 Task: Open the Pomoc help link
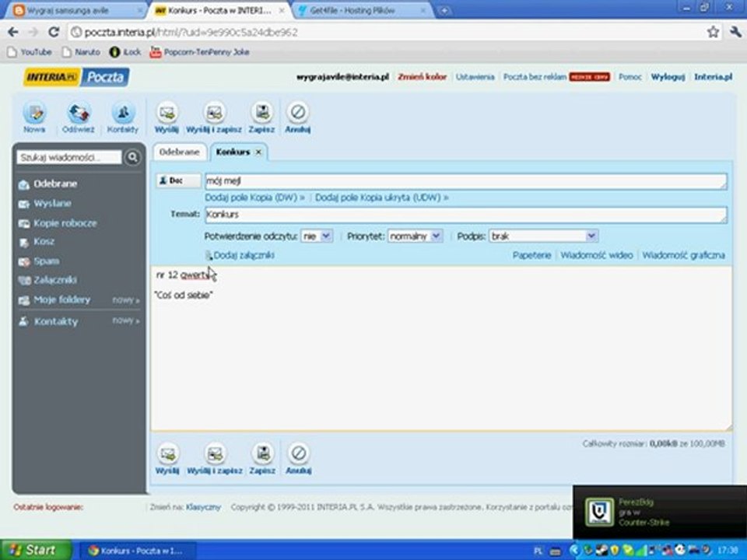(630, 77)
